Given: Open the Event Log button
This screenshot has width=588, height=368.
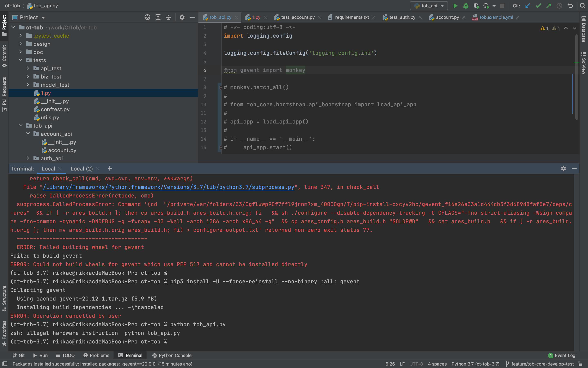Looking at the screenshot, I should (x=562, y=355).
